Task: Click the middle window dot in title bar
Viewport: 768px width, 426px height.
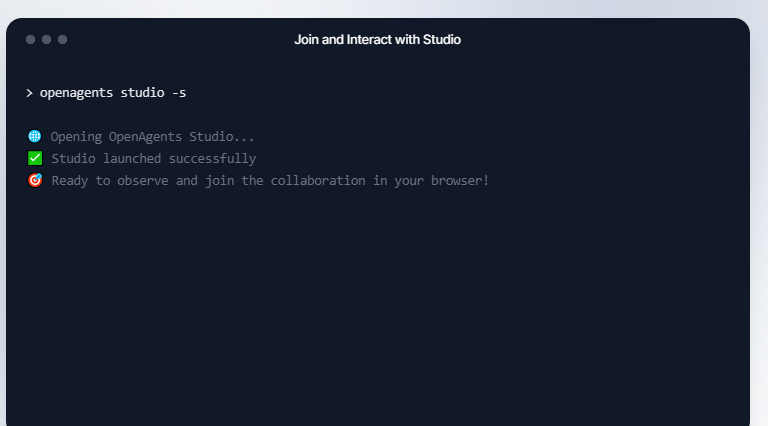Action: [x=46, y=40]
